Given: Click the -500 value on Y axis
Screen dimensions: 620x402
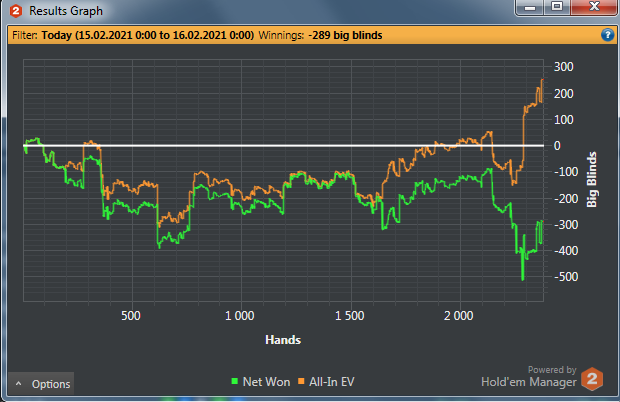Looking at the screenshot, I should click(566, 277).
